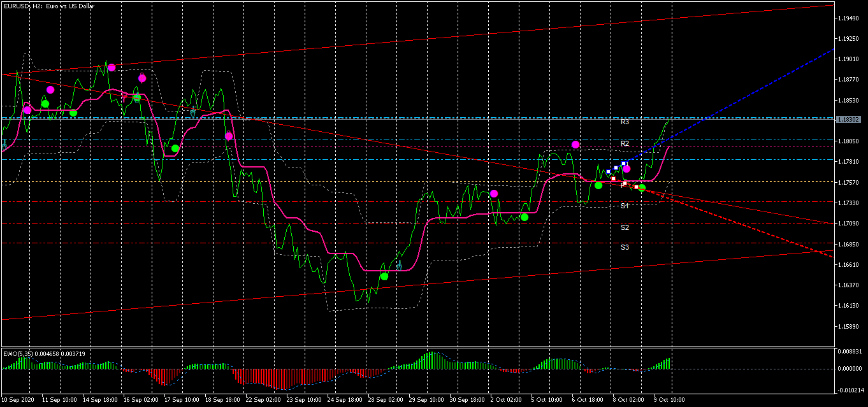This screenshot has height=407, width=868.
Task: Click the 1.17090 price scale label
Action: 850,224
